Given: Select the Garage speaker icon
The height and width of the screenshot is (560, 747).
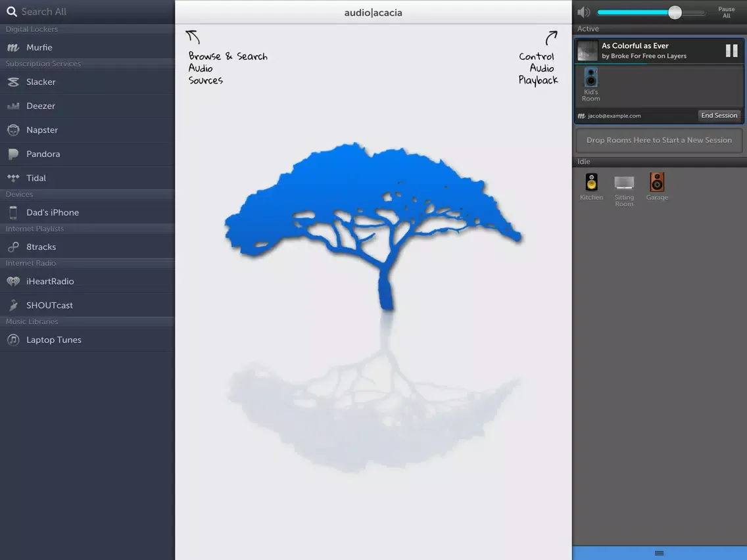Looking at the screenshot, I should [x=657, y=182].
